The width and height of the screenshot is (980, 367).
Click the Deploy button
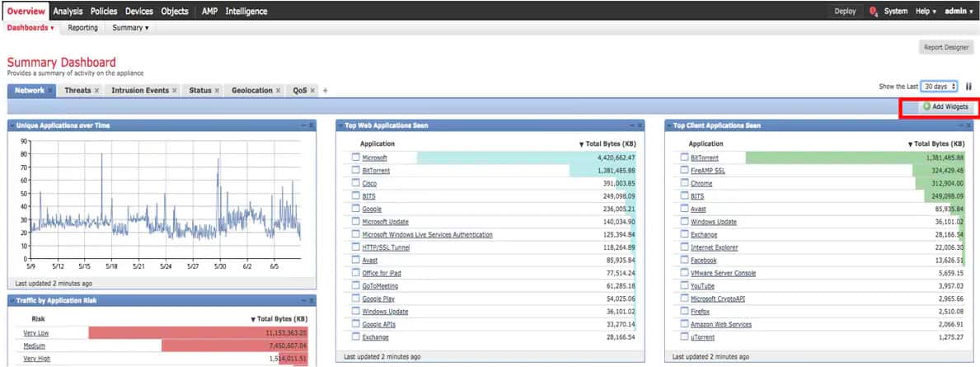tap(845, 12)
